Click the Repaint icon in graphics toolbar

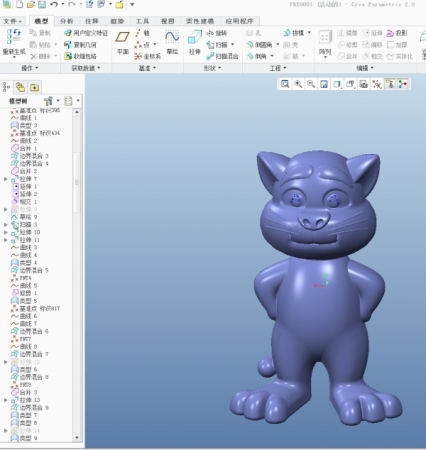coord(324,84)
